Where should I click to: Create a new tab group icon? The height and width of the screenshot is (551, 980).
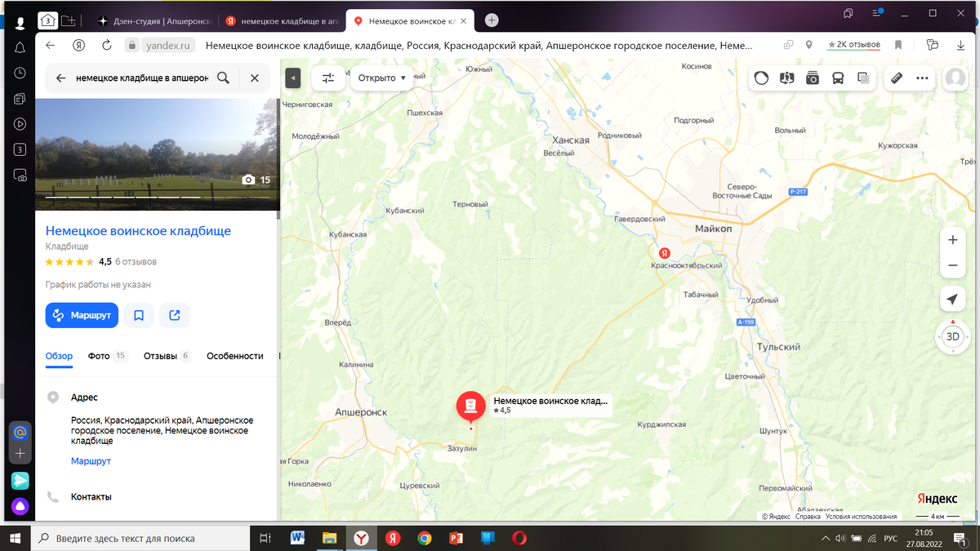tap(69, 20)
